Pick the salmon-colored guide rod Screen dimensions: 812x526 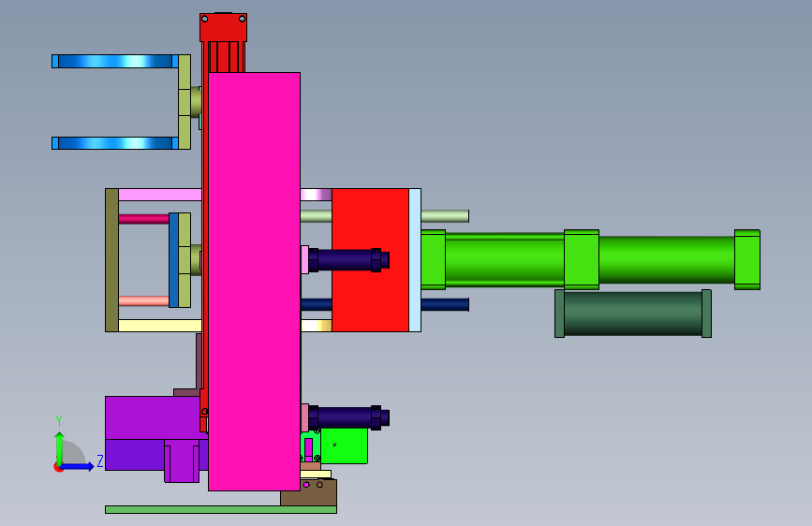click(144, 300)
